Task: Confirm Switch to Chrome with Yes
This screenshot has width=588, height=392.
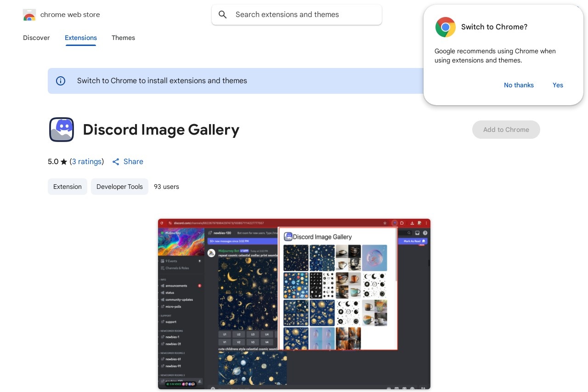Action: tap(558, 85)
